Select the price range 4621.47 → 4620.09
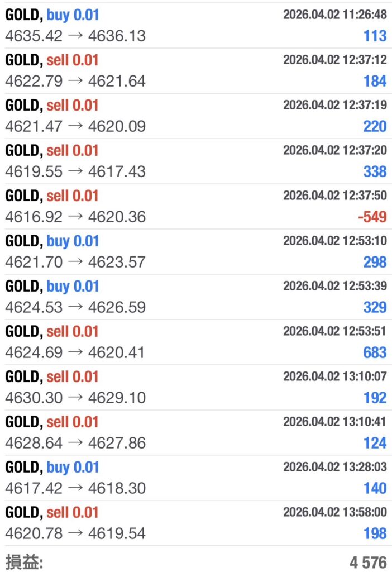 click(x=75, y=127)
